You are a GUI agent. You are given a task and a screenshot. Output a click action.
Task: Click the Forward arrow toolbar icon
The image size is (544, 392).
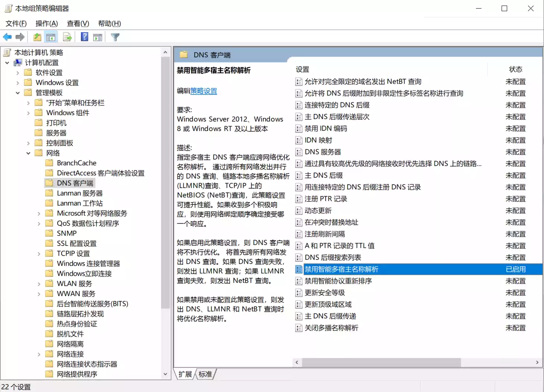pyautogui.click(x=20, y=37)
